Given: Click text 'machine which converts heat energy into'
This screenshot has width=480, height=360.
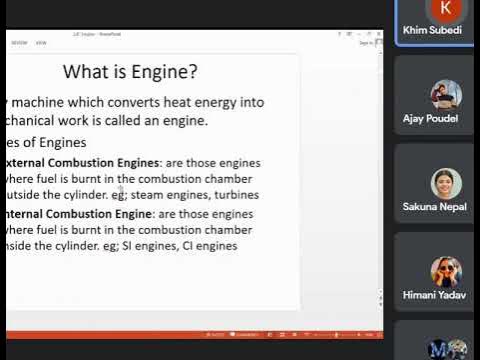Looking at the screenshot, I should click(x=138, y=102).
